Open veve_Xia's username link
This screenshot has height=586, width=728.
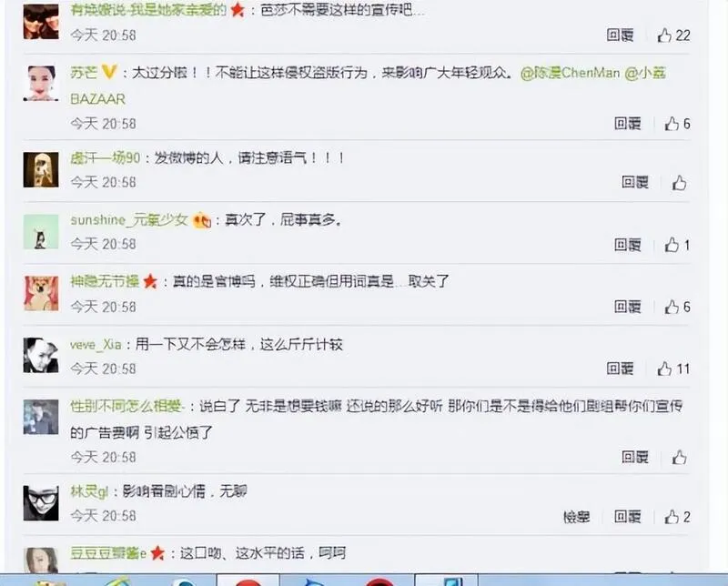pos(96,345)
